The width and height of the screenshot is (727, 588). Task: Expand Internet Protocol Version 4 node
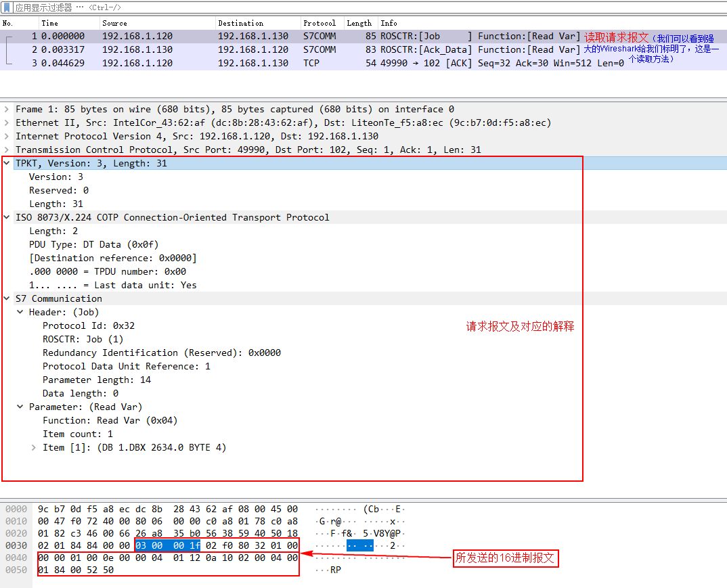click(x=7, y=136)
